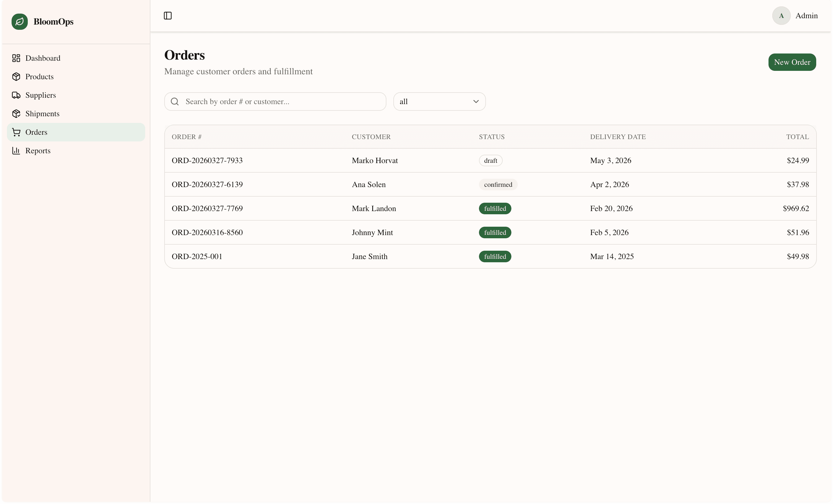Open Suppliers page from sidebar

[40, 95]
